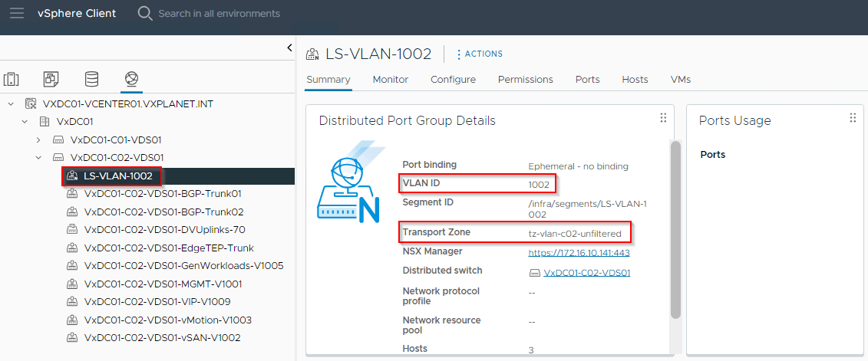Click drag handle on Ports Usage card
Viewport: 868px width, 361px height.
(x=853, y=118)
